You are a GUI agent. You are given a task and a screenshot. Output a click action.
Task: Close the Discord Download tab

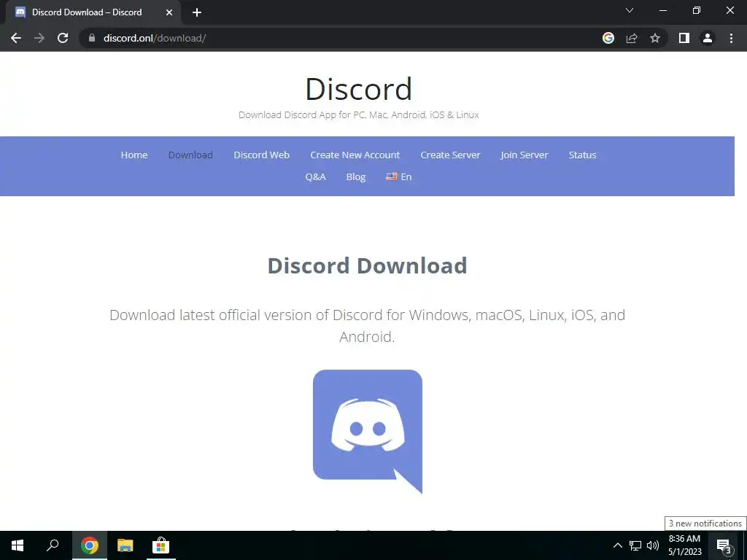(169, 12)
